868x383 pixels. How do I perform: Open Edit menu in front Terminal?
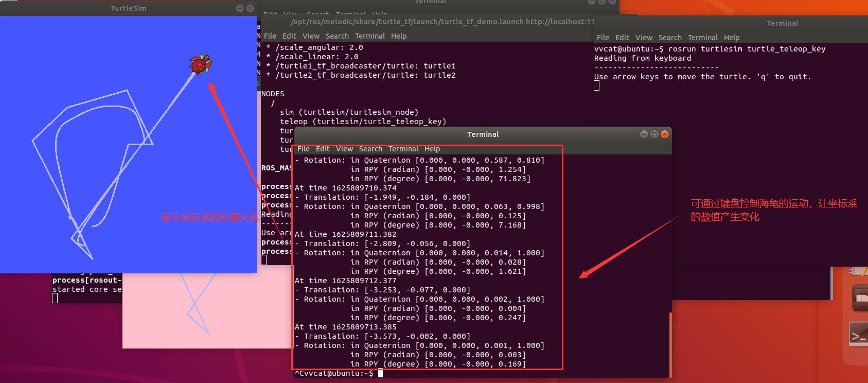[323, 149]
